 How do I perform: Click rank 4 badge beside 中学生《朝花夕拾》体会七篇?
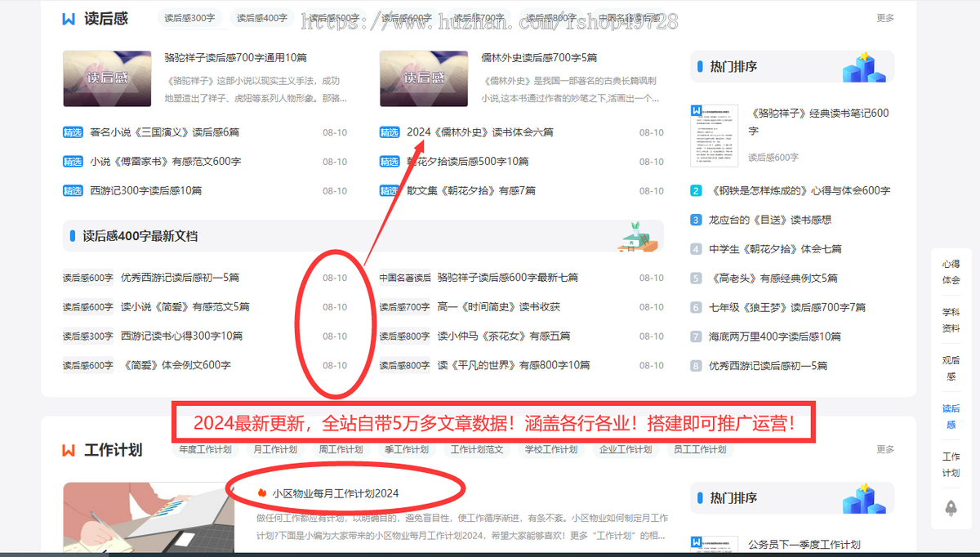(x=696, y=249)
